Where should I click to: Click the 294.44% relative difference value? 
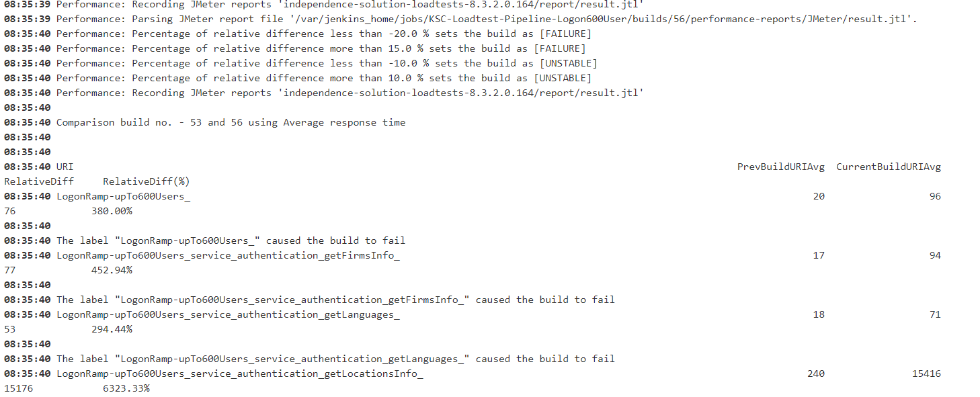112,329
